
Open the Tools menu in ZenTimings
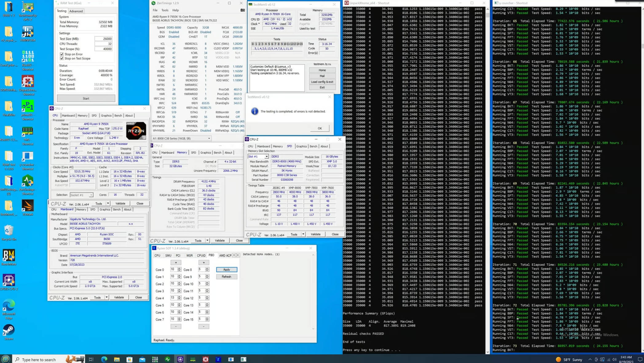165,10
